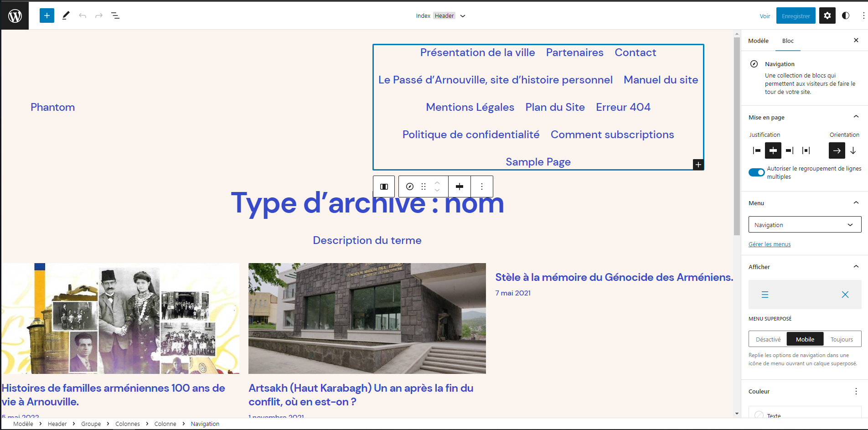Select the Type d'archive heading
Viewport: 868px width, 430px height.
click(367, 203)
